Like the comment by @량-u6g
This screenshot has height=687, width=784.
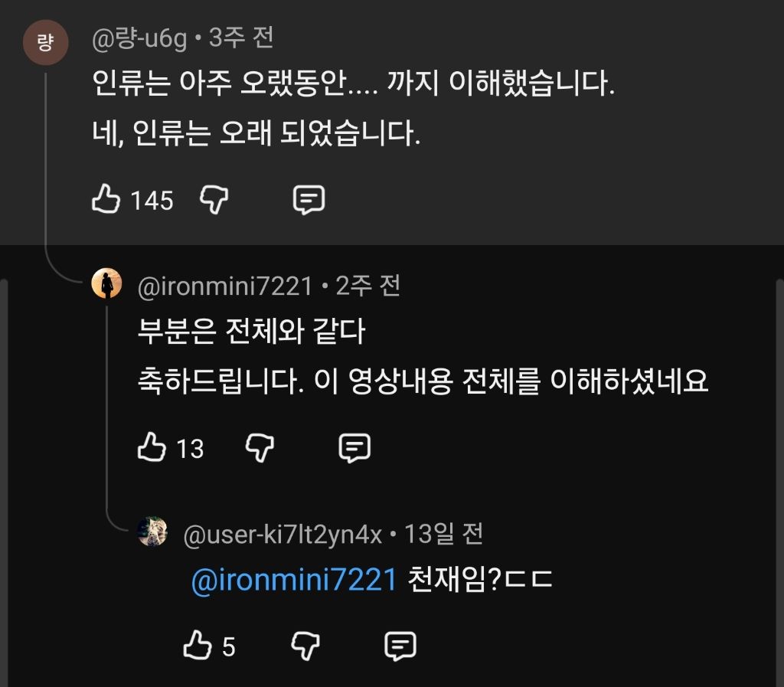coord(106,201)
